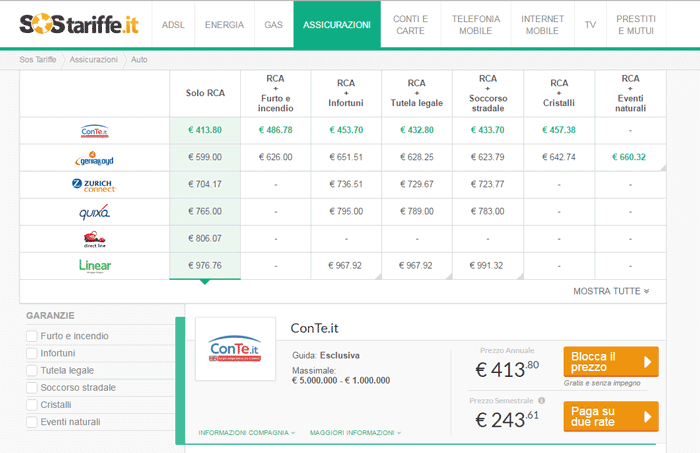This screenshot has width=700, height=453.
Task: Click the € 723.77 price cell
Action: pyautogui.click(x=488, y=184)
